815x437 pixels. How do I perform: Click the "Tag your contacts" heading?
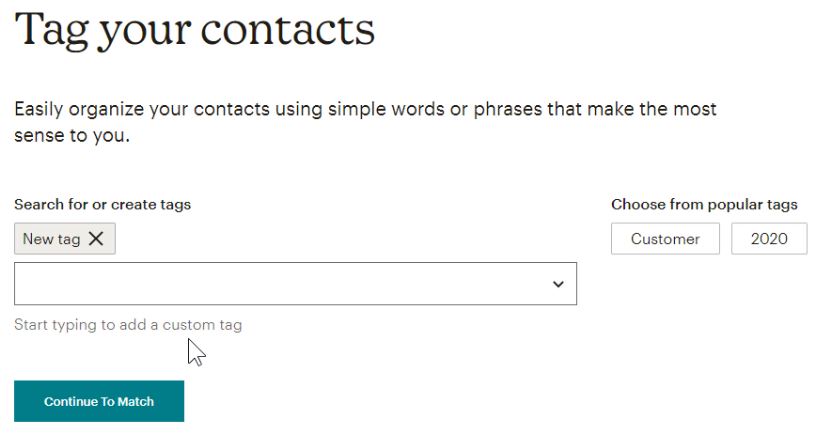(x=194, y=30)
